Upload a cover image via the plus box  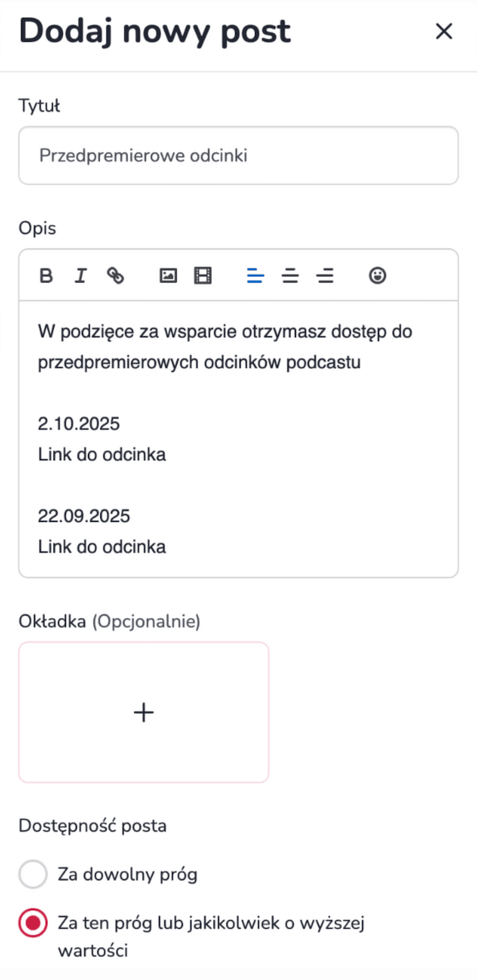pyautogui.click(x=143, y=712)
